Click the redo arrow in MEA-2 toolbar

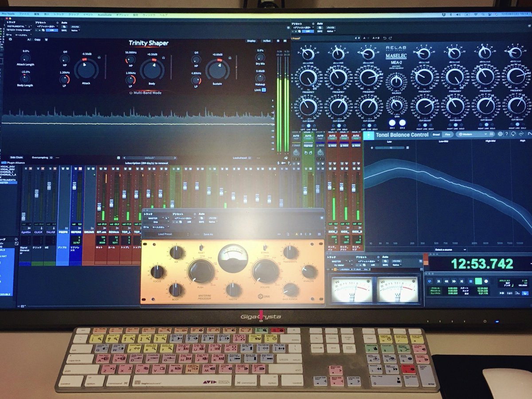point(390,38)
